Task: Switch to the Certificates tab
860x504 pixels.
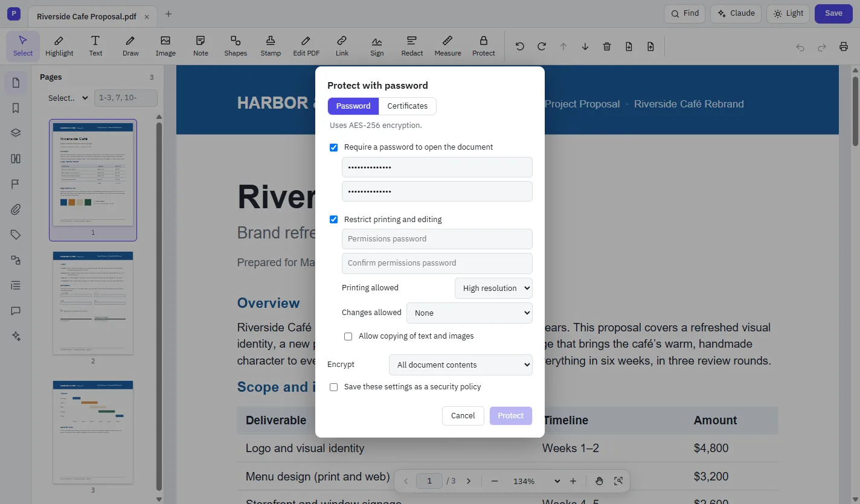Action: coord(408,106)
